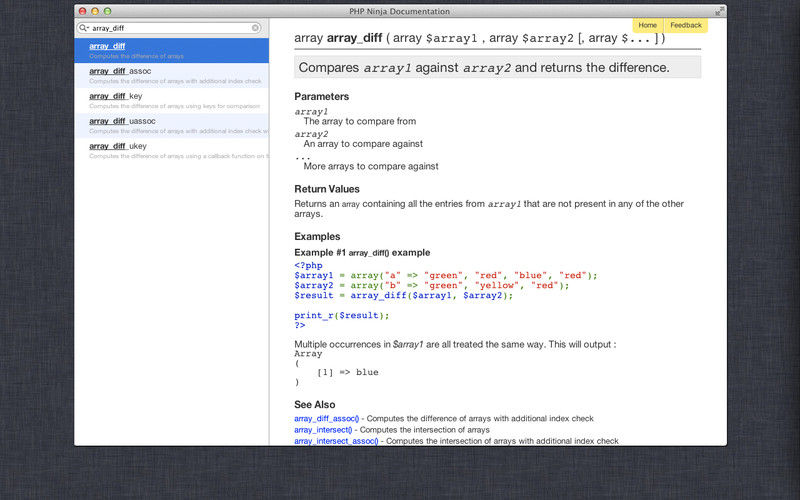Click the 'Compares array1 against array2' summary box

coord(497,67)
